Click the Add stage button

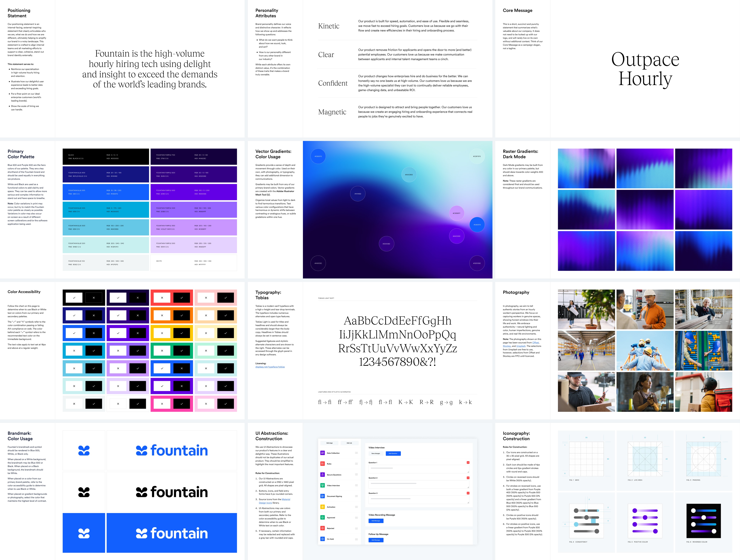pos(330,443)
